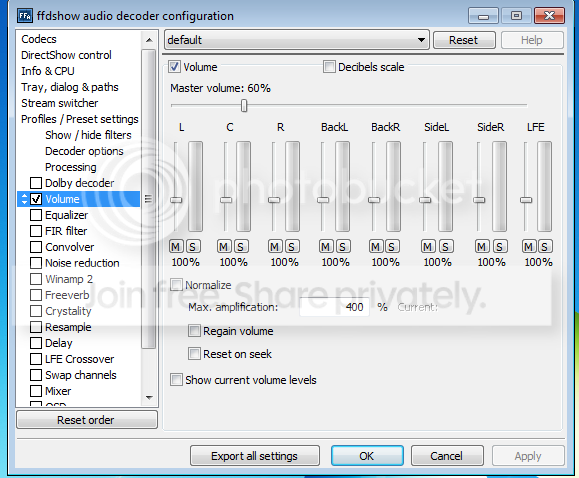Click Export all settings

coord(254,456)
